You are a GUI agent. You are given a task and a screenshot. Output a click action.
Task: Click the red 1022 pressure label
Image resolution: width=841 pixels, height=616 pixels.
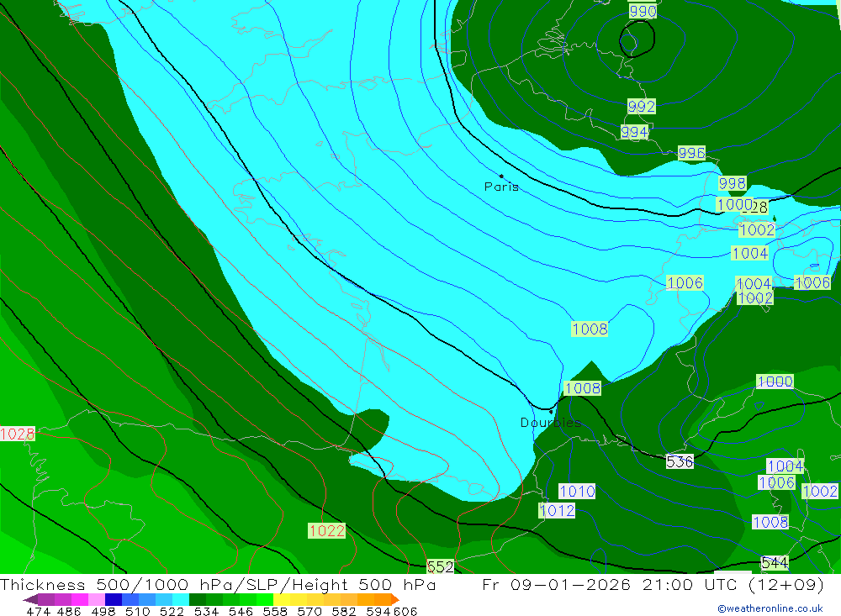pyautogui.click(x=326, y=531)
